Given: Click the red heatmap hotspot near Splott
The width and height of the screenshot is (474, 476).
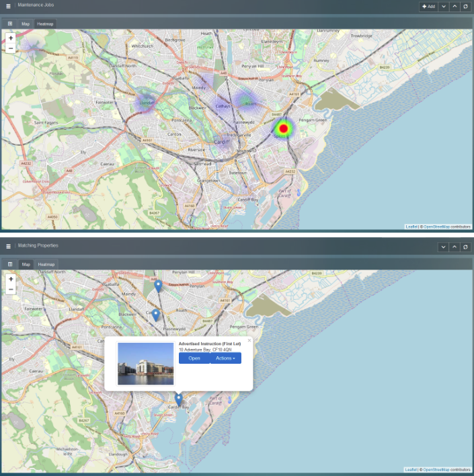Looking at the screenshot, I should pos(284,128).
